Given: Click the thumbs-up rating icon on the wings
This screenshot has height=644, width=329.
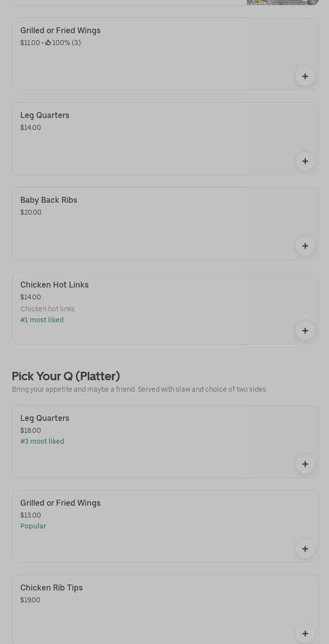Looking at the screenshot, I should tap(48, 43).
